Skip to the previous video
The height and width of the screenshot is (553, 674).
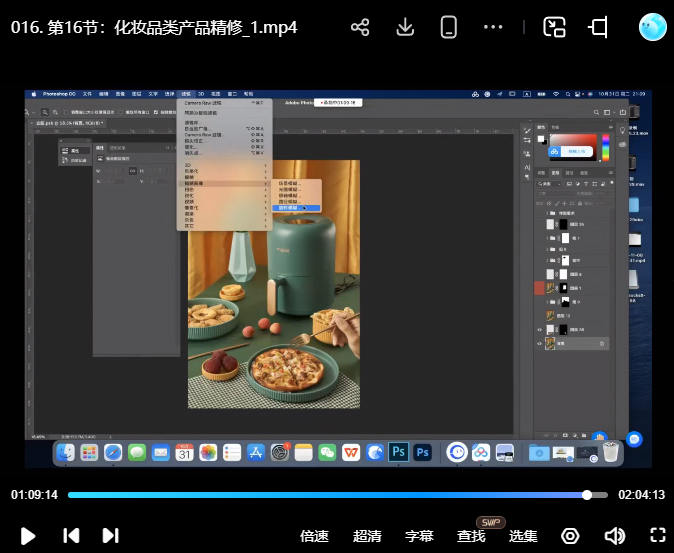coord(71,536)
